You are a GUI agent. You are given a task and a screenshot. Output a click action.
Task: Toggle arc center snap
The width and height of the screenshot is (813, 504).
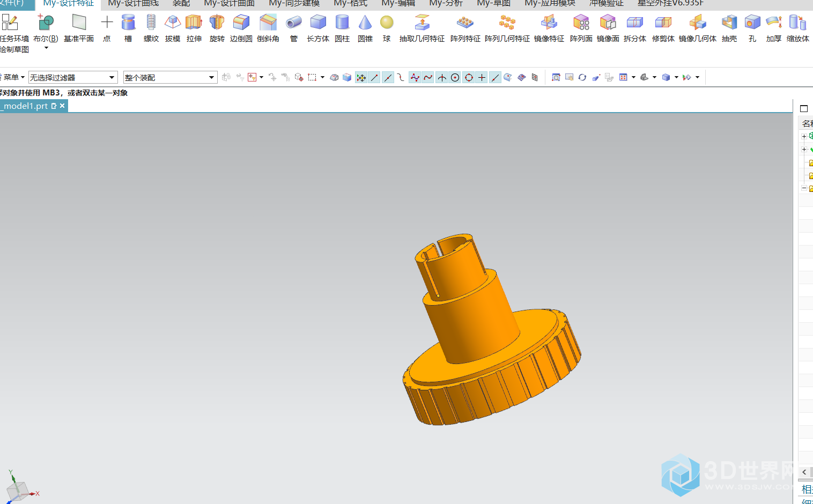(x=455, y=78)
